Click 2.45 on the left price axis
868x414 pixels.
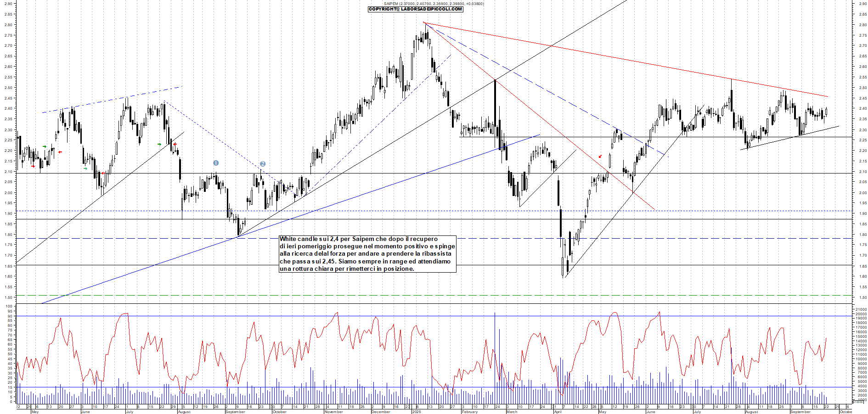tap(8, 98)
